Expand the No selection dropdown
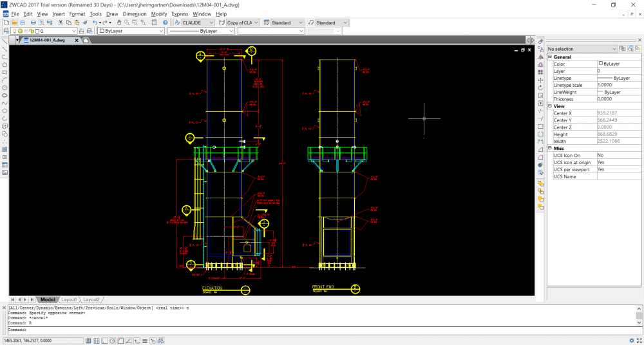The height and width of the screenshot is (345, 644). click(x=614, y=49)
